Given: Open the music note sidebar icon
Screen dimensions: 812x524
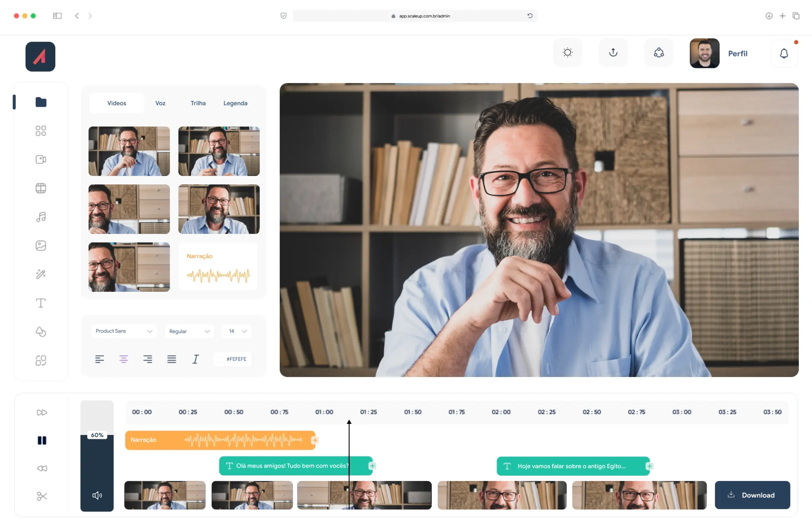Looking at the screenshot, I should tap(41, 217).
